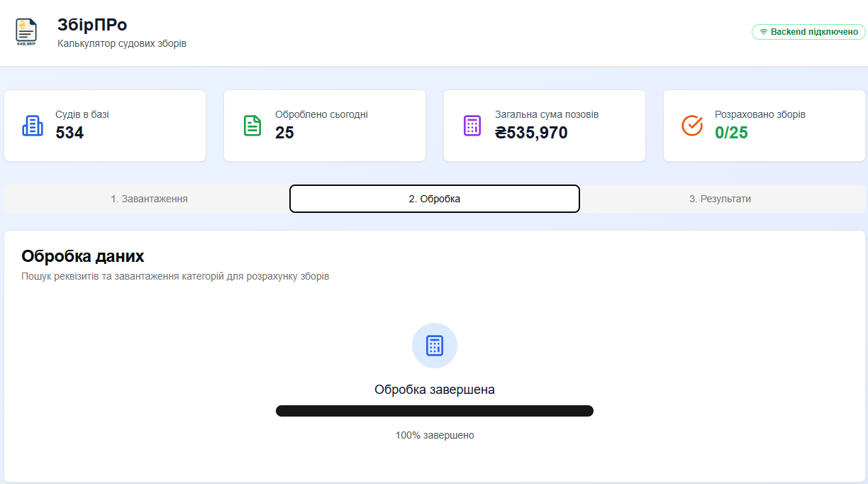Click the orange checkmark circle icon
Screen dimensions: 868x484
[692, 126]
